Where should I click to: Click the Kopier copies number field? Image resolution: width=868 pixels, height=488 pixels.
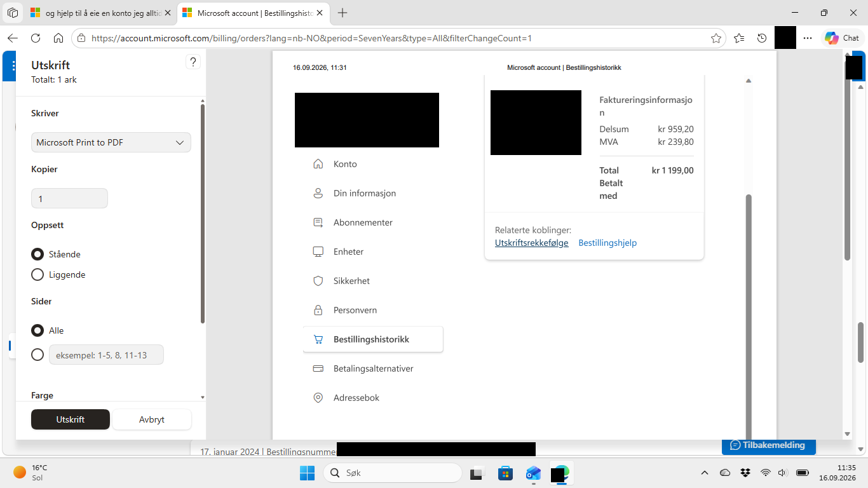[69, 198]
